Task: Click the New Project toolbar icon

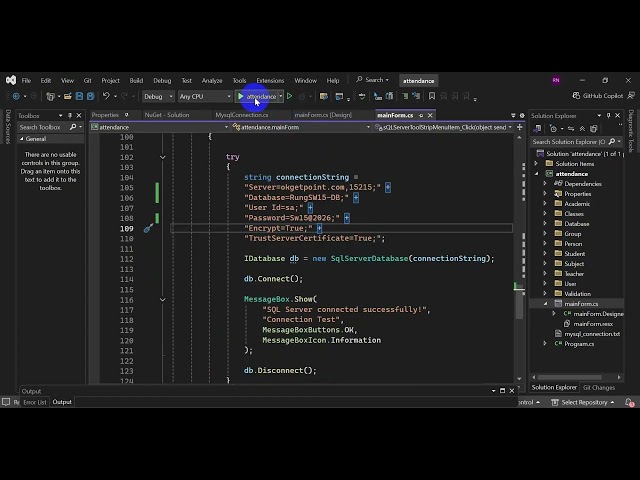Action: [50, 96]
